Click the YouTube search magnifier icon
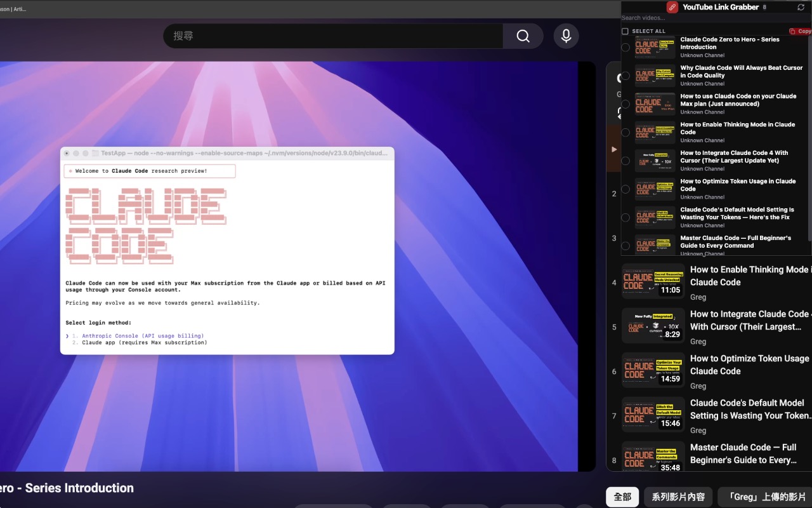Image resolution: width=812 pixels, height=508 pixels. (x=523, y=36)
